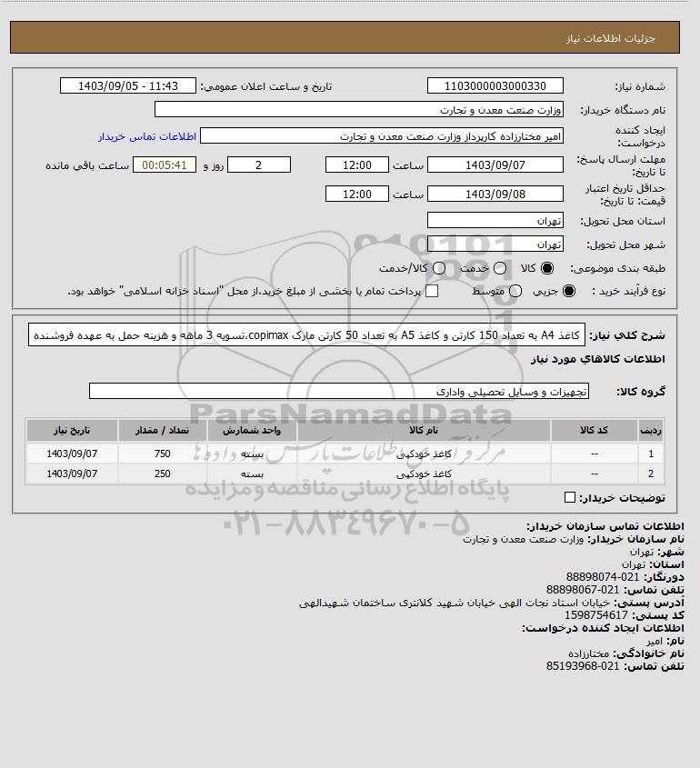Image resolution: width=700 pixels, height=768 pixels.
Task: Click the remaining time field 00:05:41
Action: [165, 165]
